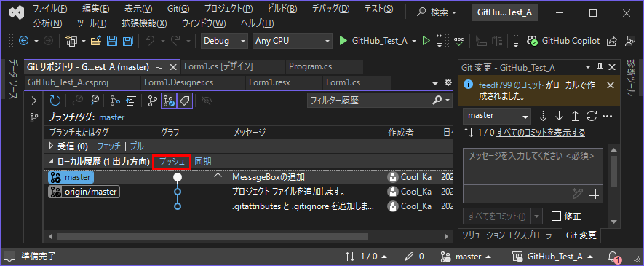Click the Sync icon in Git Changes
Viewport: 644px width, 266px height.
592,117
